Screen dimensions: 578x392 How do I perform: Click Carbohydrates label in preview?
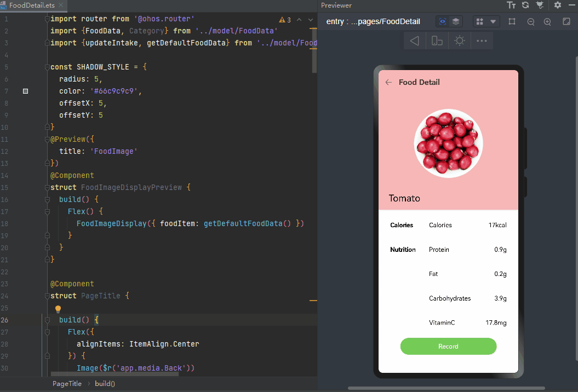click(450, 298)
